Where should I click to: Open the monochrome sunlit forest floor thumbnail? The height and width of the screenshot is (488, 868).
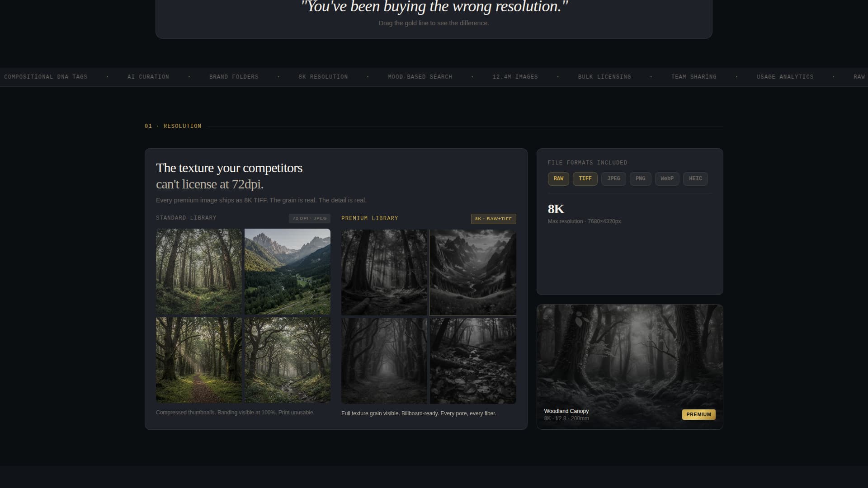(384, 272)
